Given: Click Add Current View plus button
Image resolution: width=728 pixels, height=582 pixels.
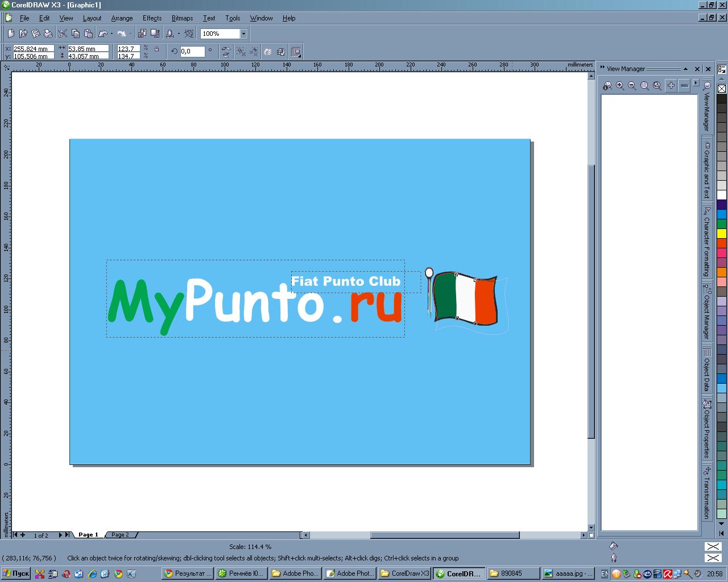Looking at the screenshot, I should (671, 85).
